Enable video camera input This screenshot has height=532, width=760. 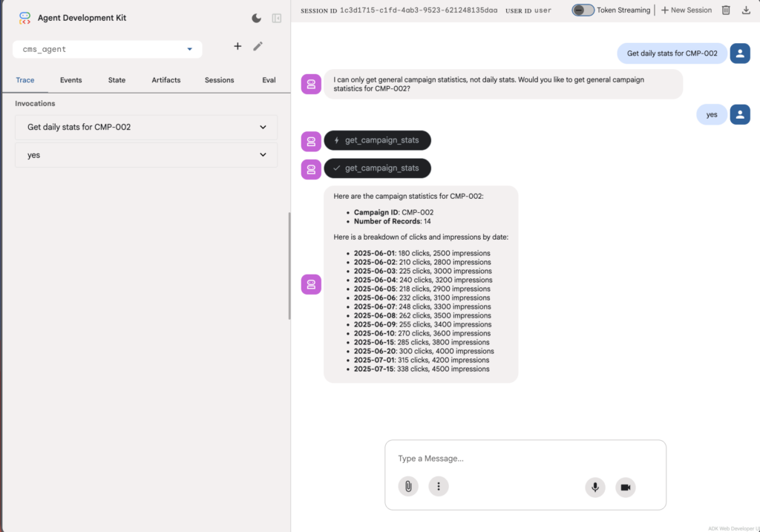626,487
